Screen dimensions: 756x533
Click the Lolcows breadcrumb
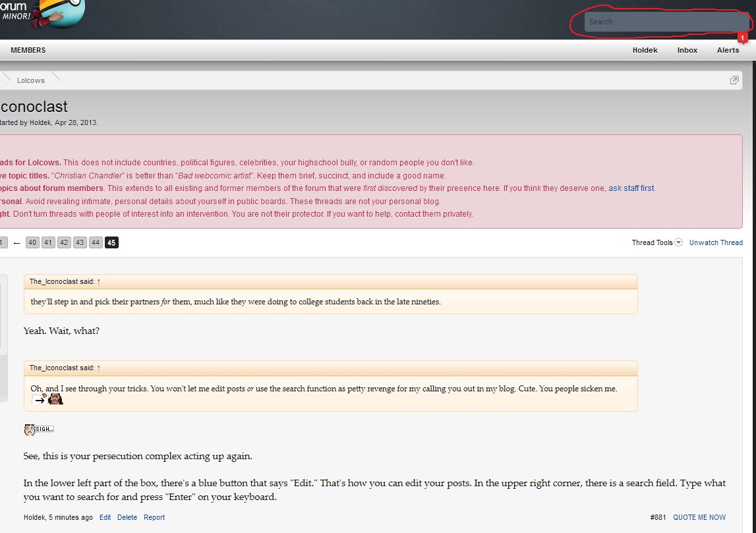pyautogui.click(x=31, y=80)
